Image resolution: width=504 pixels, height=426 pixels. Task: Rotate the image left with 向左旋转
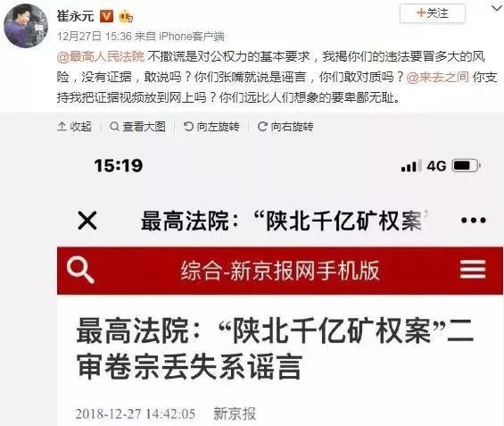211,127
